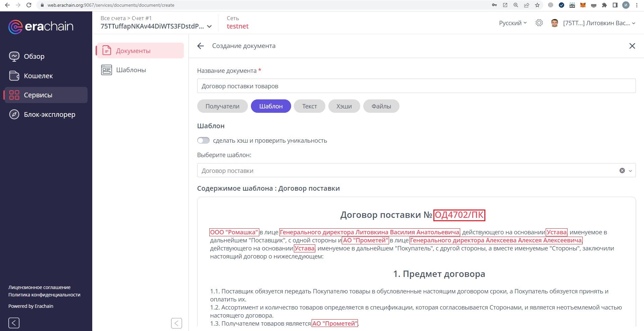Switch to the Текст tab
Image resolution: width=644 pixels, height=331 pixels.
click(309, 106)
